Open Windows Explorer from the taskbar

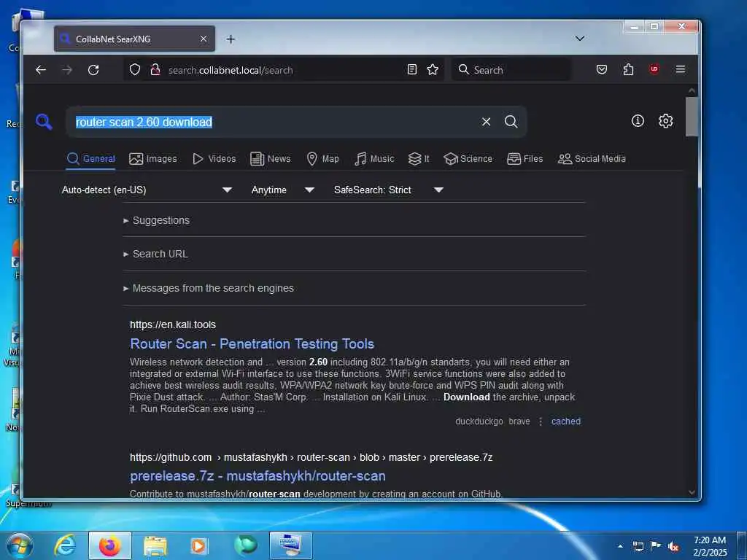[155, 546]
